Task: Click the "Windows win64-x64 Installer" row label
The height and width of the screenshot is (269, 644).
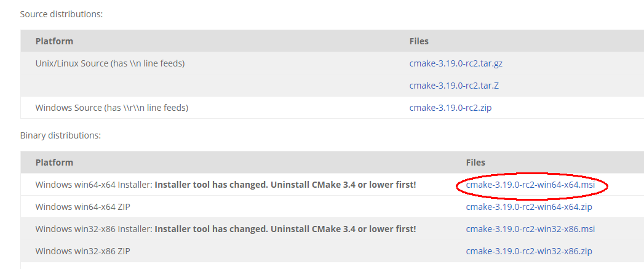Action: pyautogui.click(x=93, y=185)
